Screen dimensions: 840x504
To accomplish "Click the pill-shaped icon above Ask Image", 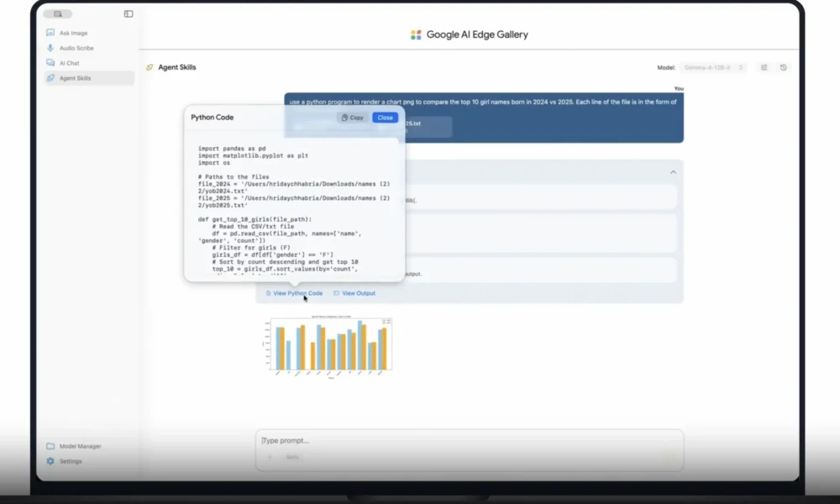I will point(58,14).
